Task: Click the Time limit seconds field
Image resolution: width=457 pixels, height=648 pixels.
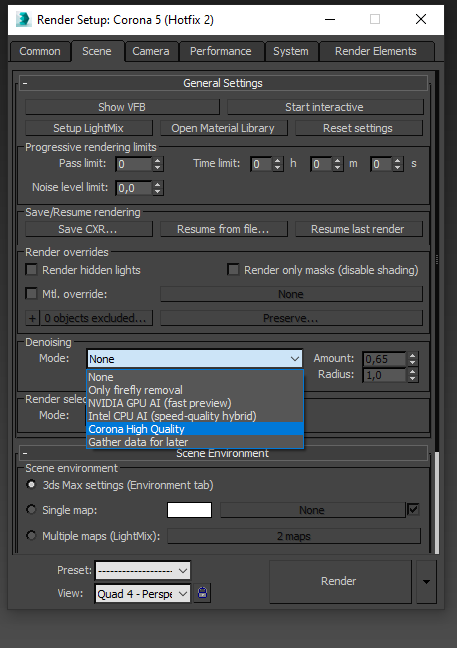Action: (382, 164)
